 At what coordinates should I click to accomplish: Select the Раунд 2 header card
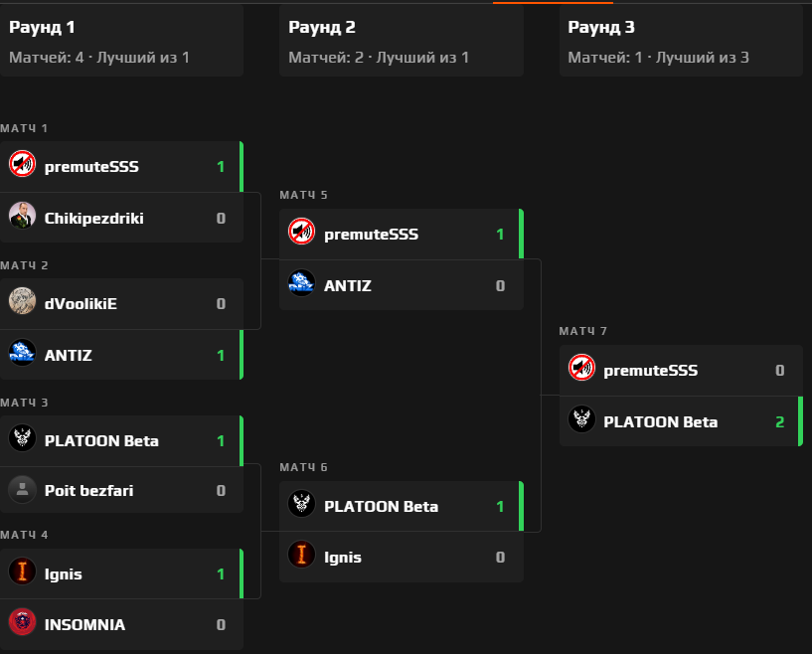tap(401, 41)
